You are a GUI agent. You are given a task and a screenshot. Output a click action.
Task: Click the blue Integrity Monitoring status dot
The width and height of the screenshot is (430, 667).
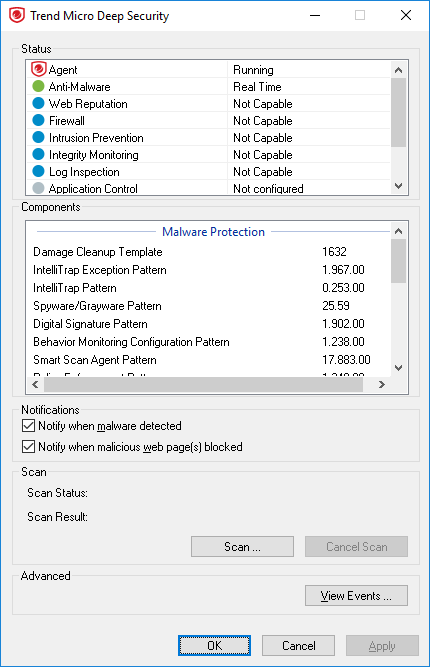point(38,154)
